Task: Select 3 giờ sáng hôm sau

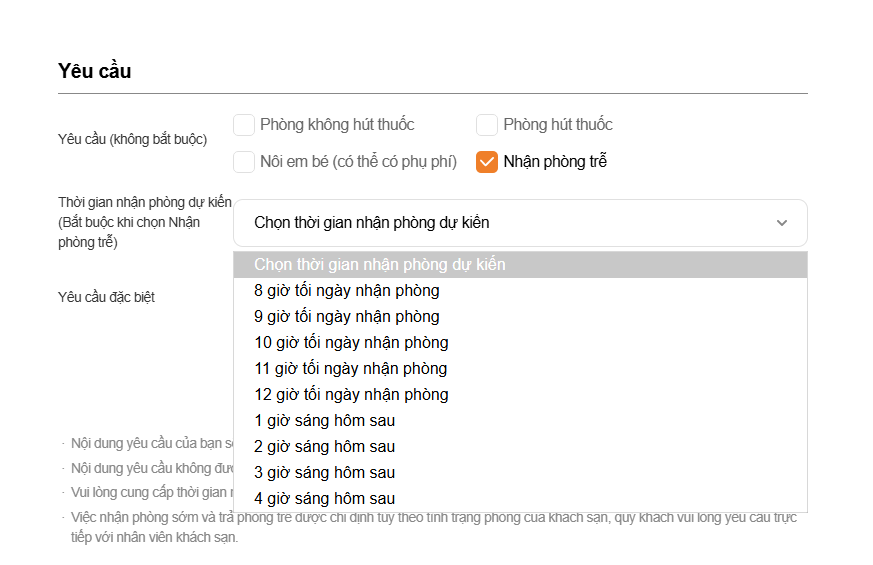Action: (325, 473)
